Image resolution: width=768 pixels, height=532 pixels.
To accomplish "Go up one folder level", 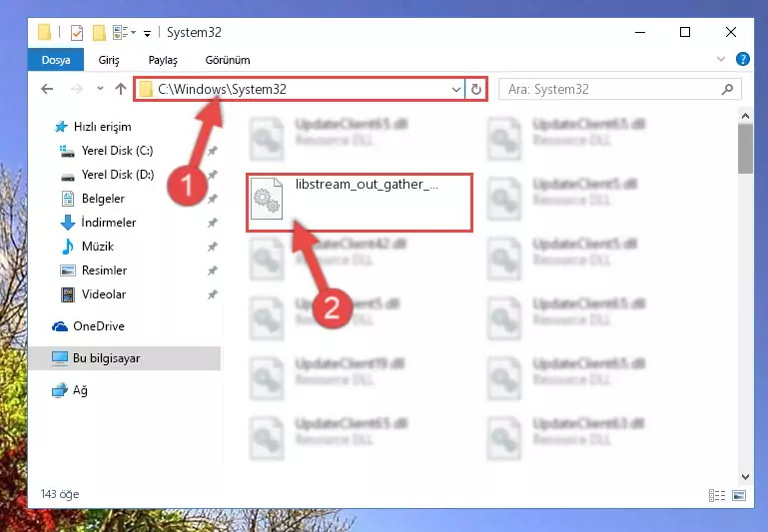I will 121,89.
